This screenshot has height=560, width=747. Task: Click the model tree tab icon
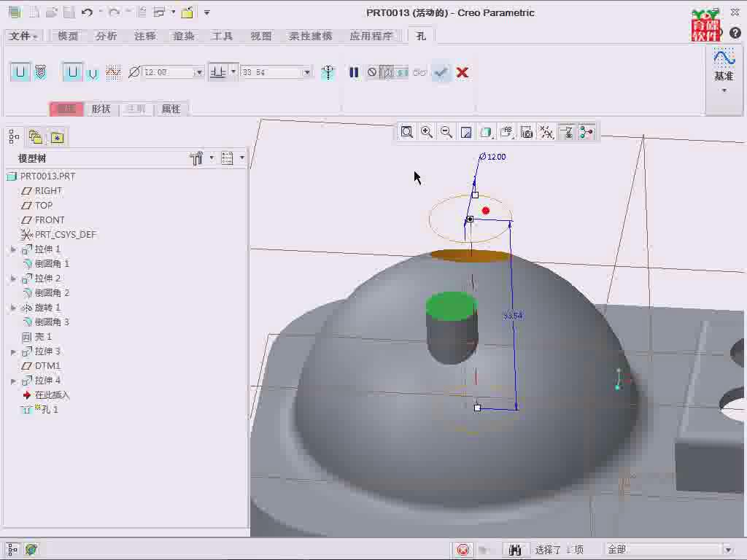click(14, 137)
